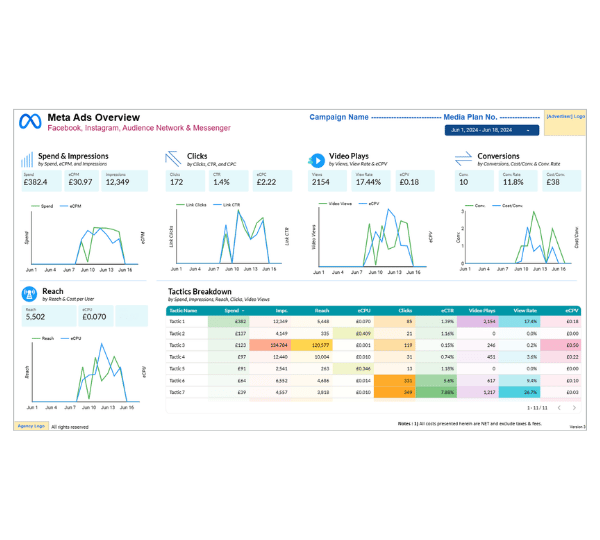This screenshot has height=540, width=600.
Task: Click the Clicks column header in table
Action: [x=405, y=310]
